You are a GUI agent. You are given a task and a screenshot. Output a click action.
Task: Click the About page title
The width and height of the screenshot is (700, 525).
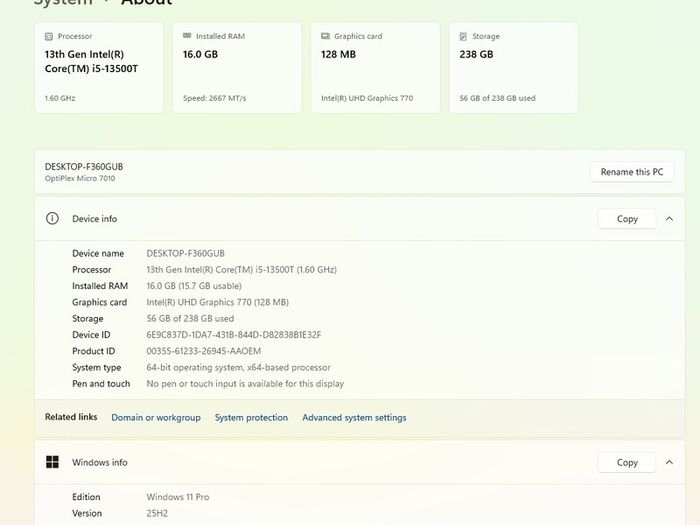coord(147,2)
